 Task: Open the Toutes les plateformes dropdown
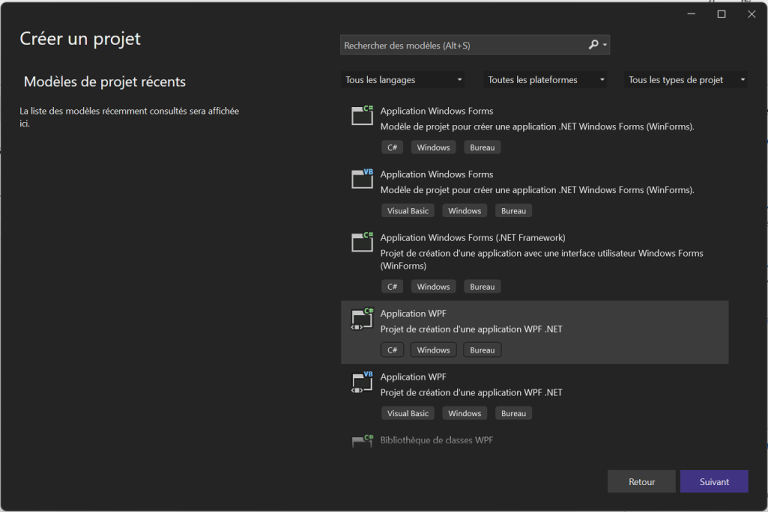coord(546,80)
